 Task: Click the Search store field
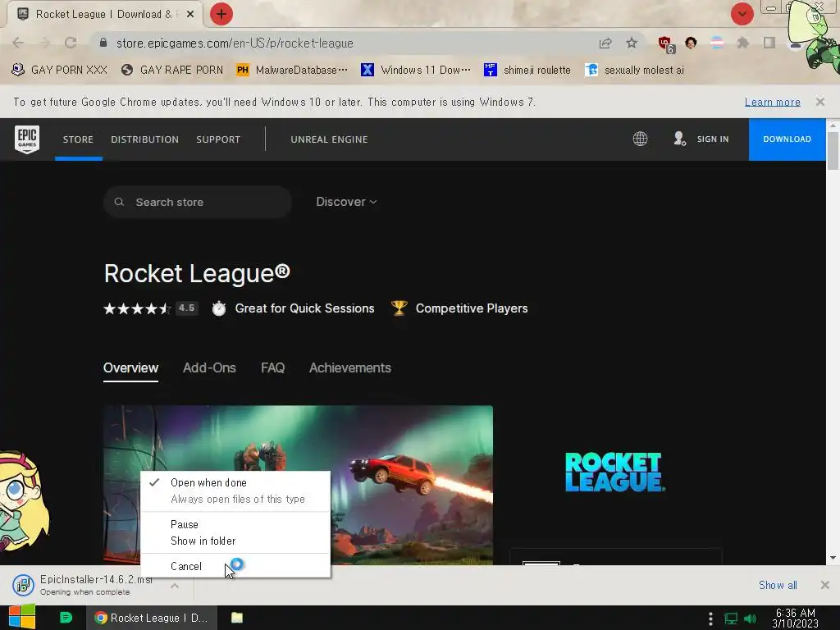[x=197, y=202]
